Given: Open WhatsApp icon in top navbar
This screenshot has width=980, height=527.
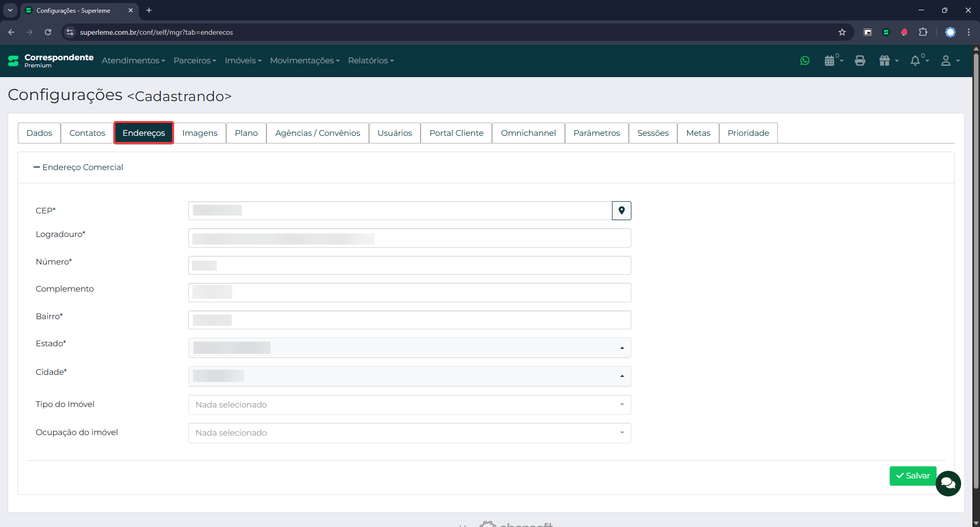Looking at the screenshot, I should (805, 61).
